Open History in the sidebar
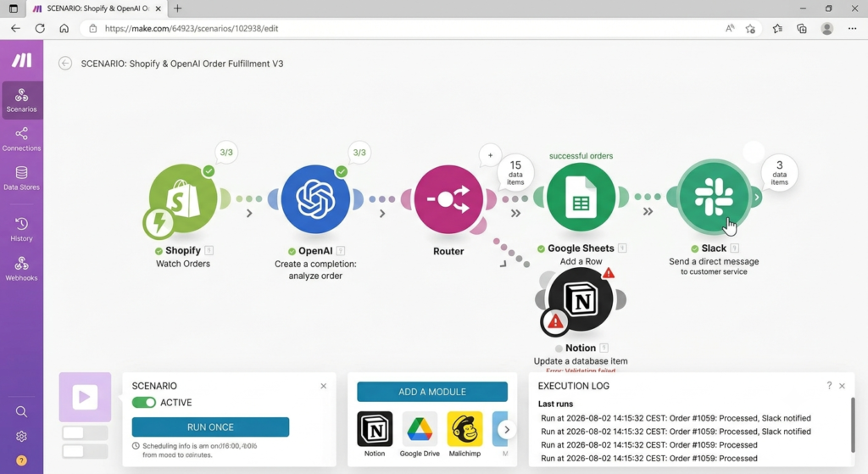The image size is (868, 474). (x=21, y=229)
